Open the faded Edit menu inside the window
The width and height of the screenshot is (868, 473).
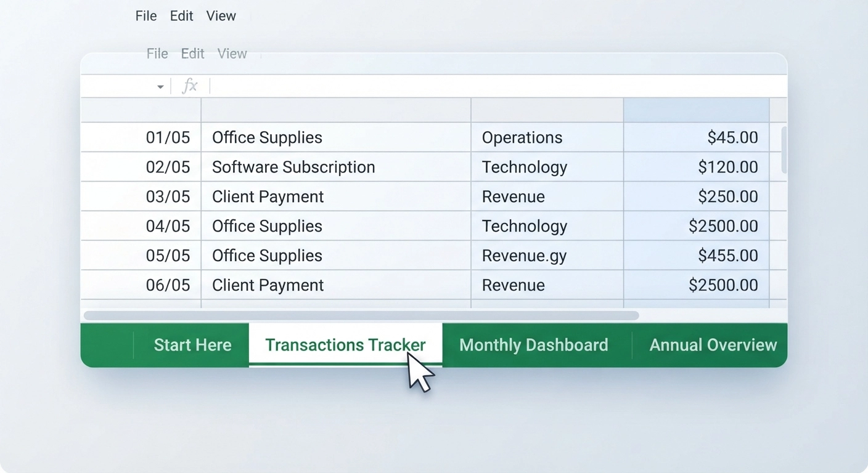[192, 54]
